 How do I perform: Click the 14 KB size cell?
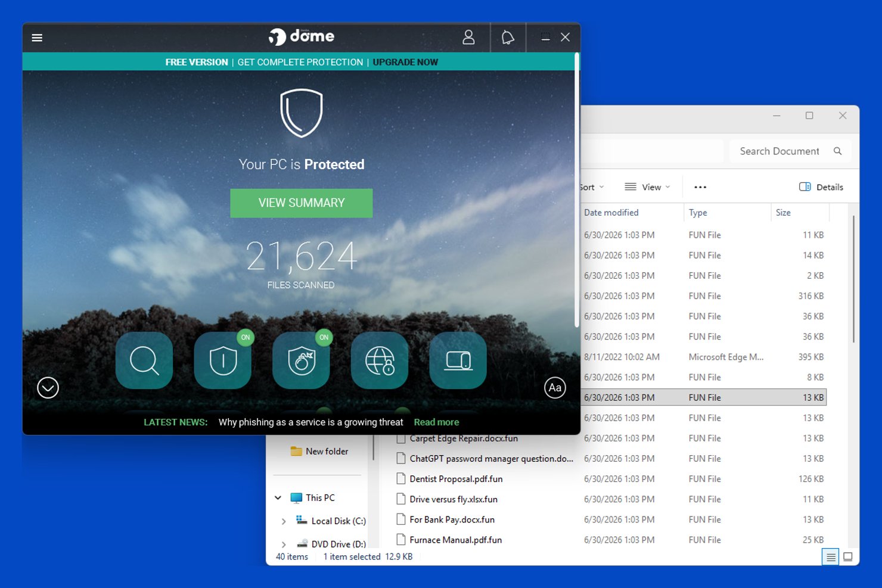[813, 256]
